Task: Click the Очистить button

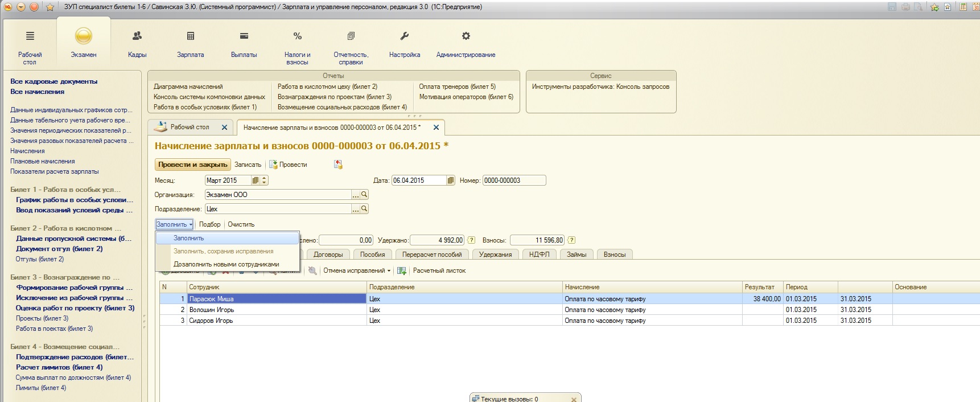Action: tap(241, 224)
